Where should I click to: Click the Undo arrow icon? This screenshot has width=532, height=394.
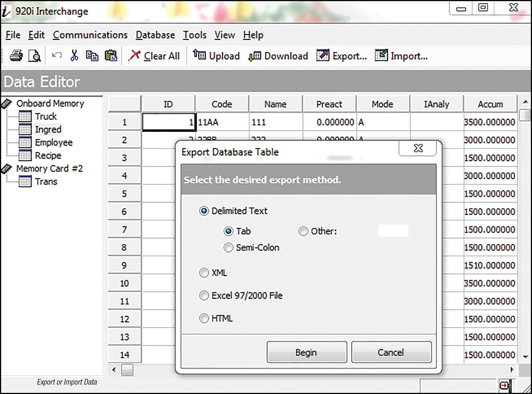[57, 55]
